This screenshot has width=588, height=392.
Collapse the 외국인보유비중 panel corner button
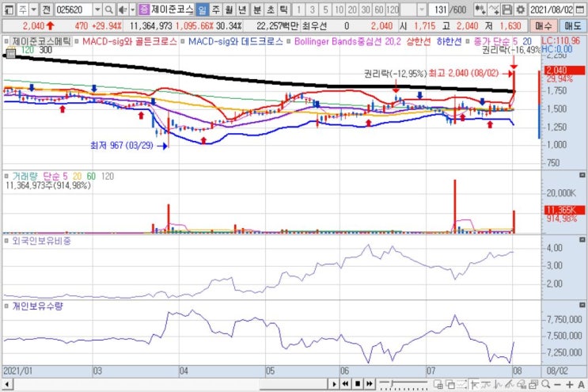[x=582, y=239]
